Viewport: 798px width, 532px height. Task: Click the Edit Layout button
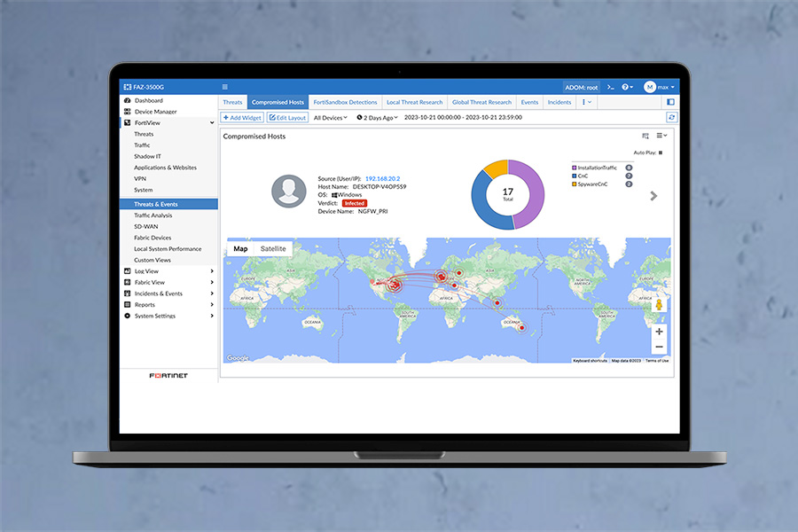point(287,118)
